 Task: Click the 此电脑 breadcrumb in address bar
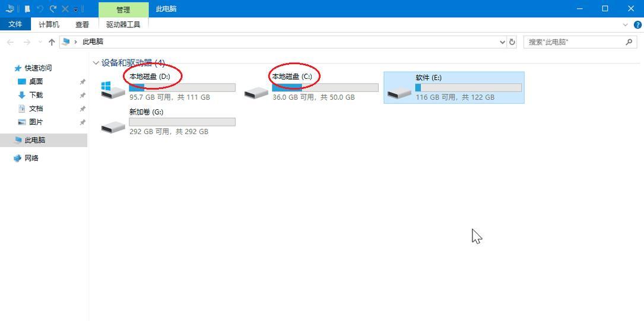[x=93, y=42]
